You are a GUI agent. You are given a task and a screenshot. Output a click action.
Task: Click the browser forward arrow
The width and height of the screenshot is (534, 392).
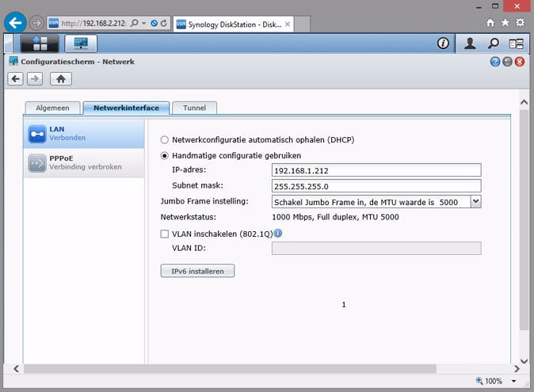point(36,23)
